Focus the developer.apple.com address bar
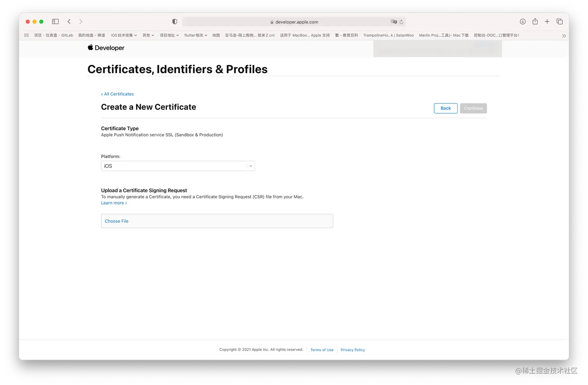 click(294, 22)
